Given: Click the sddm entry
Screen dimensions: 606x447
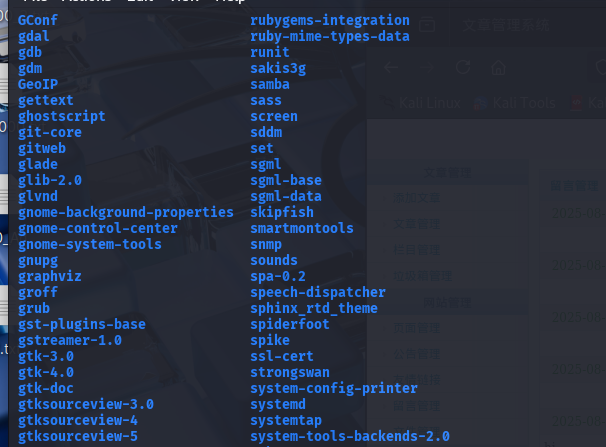Looking at the screenshot, I should (266, 133).
